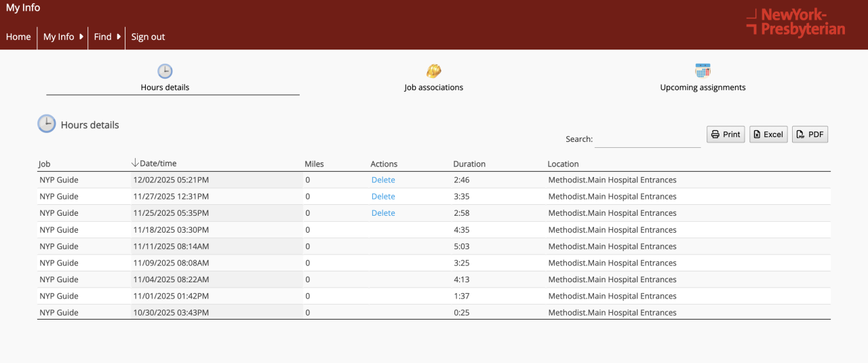The image size is (868, 363).
Task: Sort by Location column header
Action: [563, 164]
